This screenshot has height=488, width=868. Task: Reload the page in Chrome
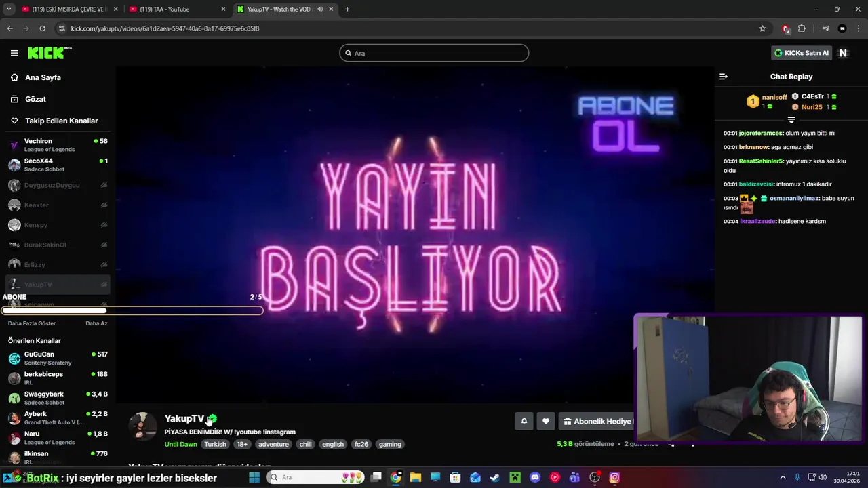tap(42, 28)
